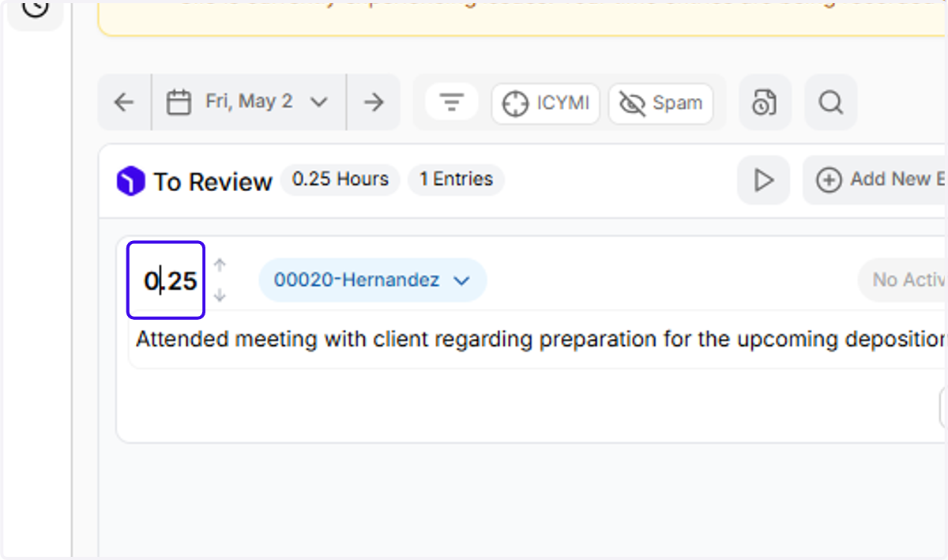Image resolution: width=948 pixels, height=560 pixels.
Task: Click the Attended meeting with client description
Action: coord(541,340)
